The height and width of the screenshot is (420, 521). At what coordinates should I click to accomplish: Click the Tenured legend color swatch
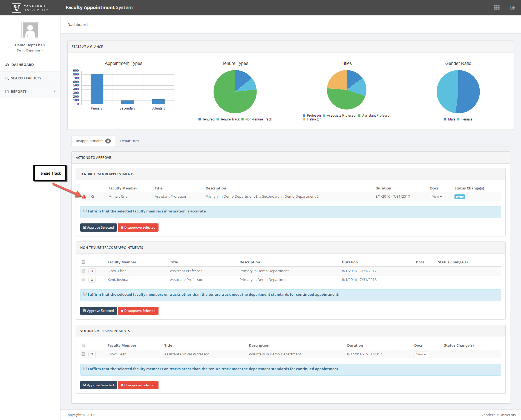pos(200,119)
